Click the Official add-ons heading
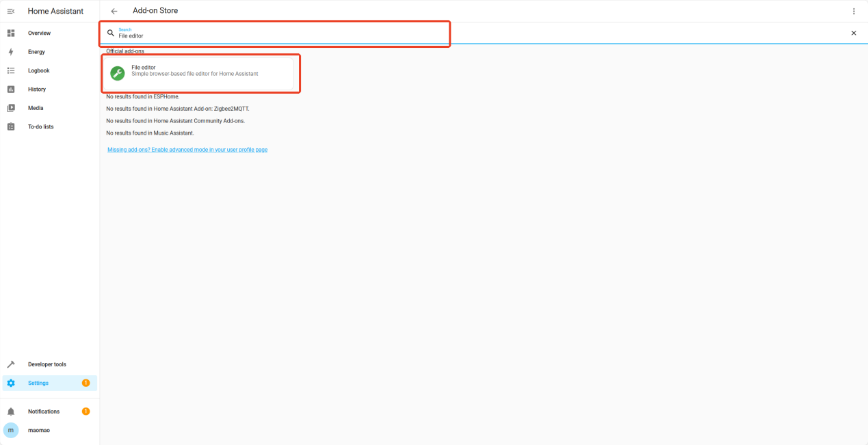Viewport: 868px width, 445px height. [125, 51]
